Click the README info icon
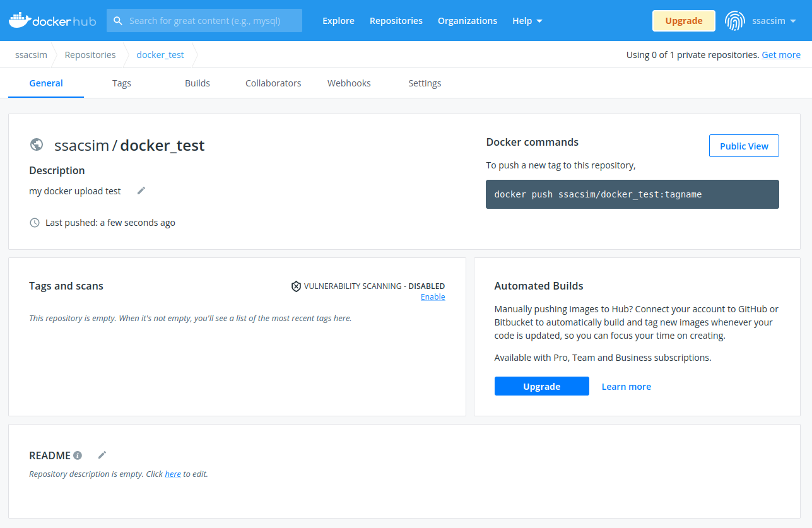Viewport: 812px width, 528px height. coord(78,455)
